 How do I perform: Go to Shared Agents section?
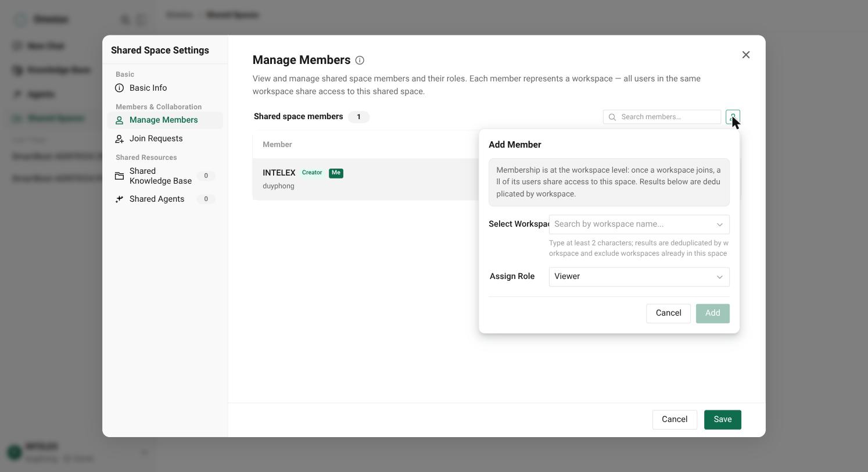[x=165, y=199]
